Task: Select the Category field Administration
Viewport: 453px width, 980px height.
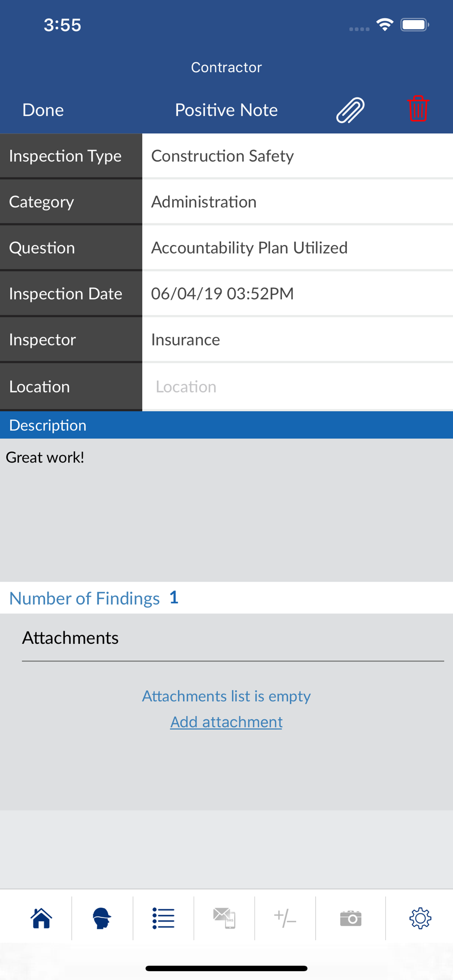Action: (297, 202)
